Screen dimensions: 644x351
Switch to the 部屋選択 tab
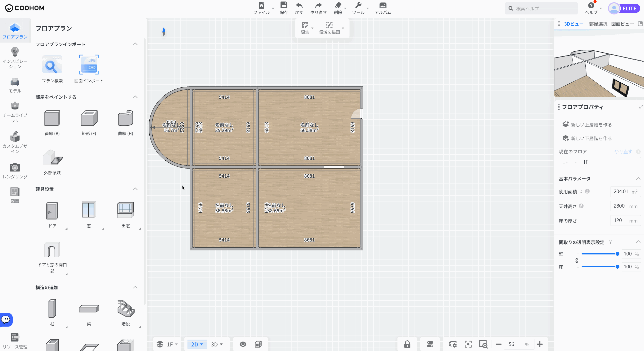pos(598,24)
